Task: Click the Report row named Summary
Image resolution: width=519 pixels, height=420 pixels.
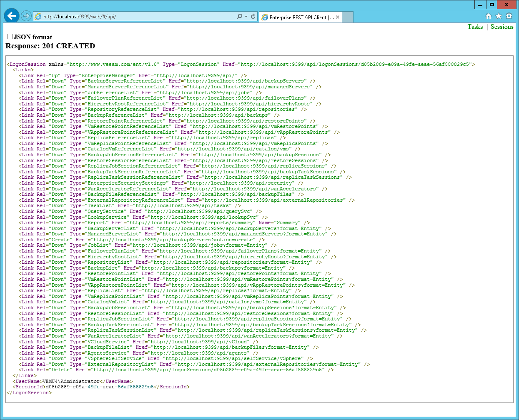Action: 164,223
